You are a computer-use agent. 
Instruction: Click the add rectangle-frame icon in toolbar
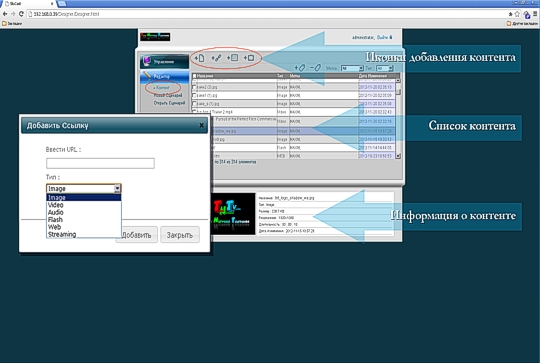(249, 58)
